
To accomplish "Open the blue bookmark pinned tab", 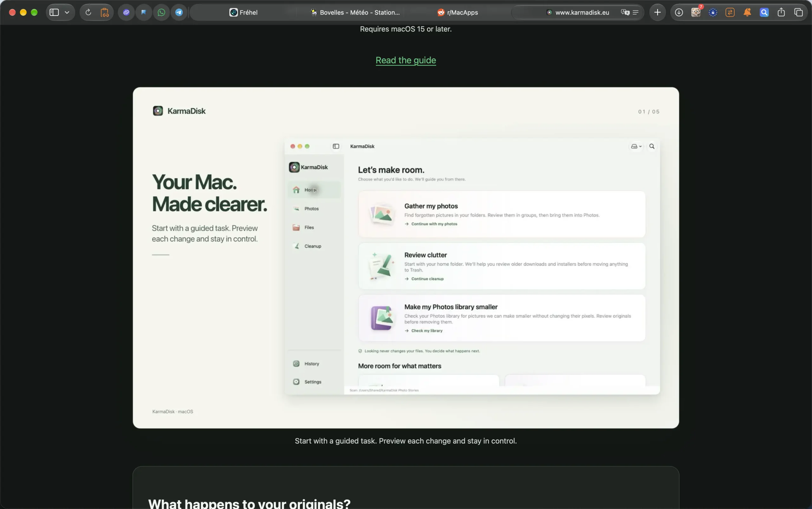I will click(x=144, y=12).
